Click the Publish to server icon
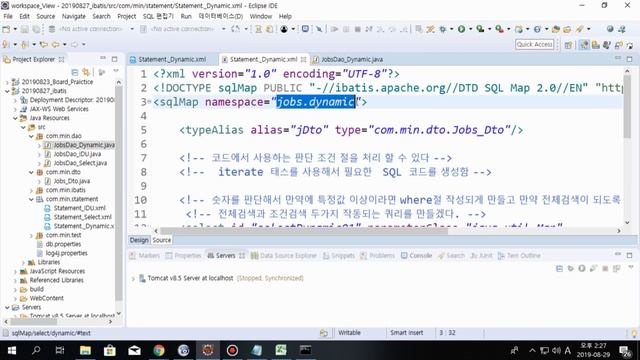 (x=616, y=268)
